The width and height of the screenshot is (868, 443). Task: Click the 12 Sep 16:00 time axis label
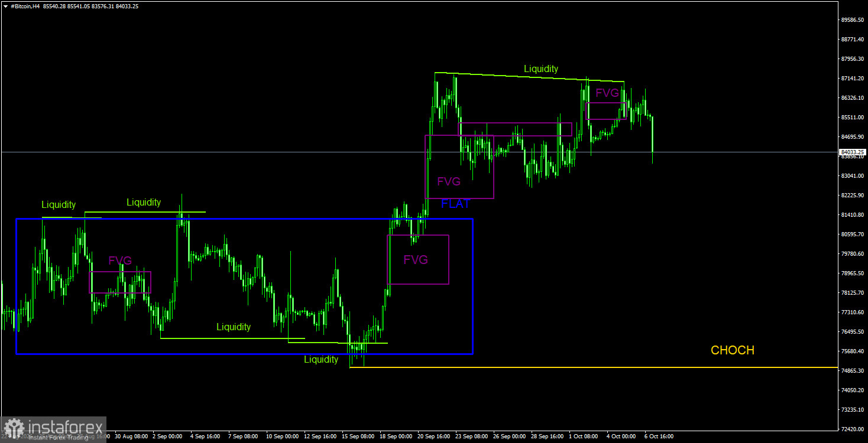tap(319, 437)
